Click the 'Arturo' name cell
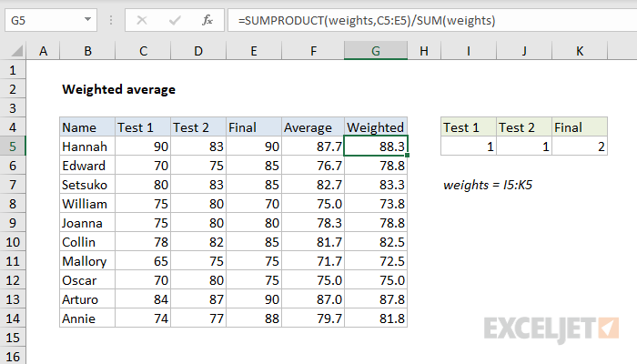The image size is (637, 364). point(87,299)
